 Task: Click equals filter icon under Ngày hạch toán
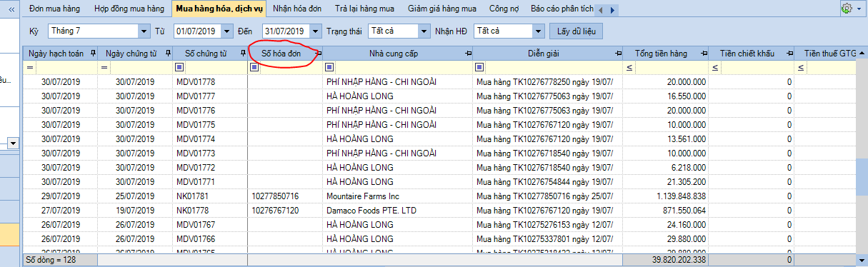(29, 67)
